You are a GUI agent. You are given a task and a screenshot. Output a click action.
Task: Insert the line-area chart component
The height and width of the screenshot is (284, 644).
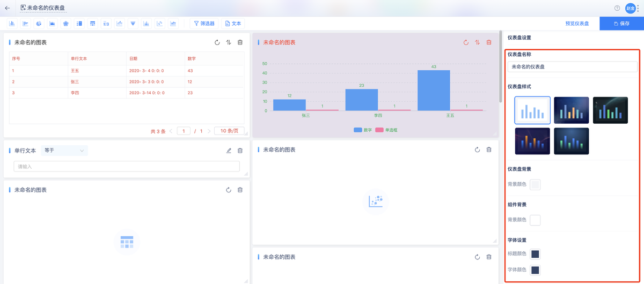120,24
